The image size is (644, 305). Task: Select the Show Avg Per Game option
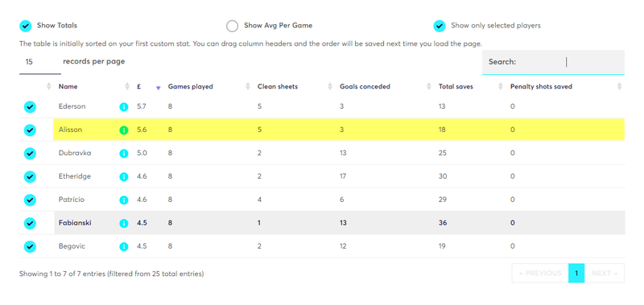click(232, 26)
